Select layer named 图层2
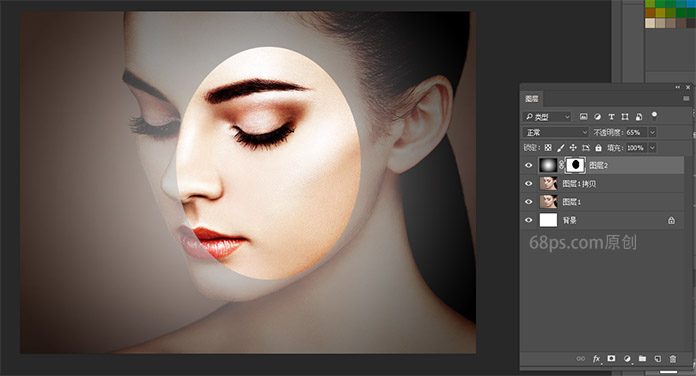 coord(599,166)
